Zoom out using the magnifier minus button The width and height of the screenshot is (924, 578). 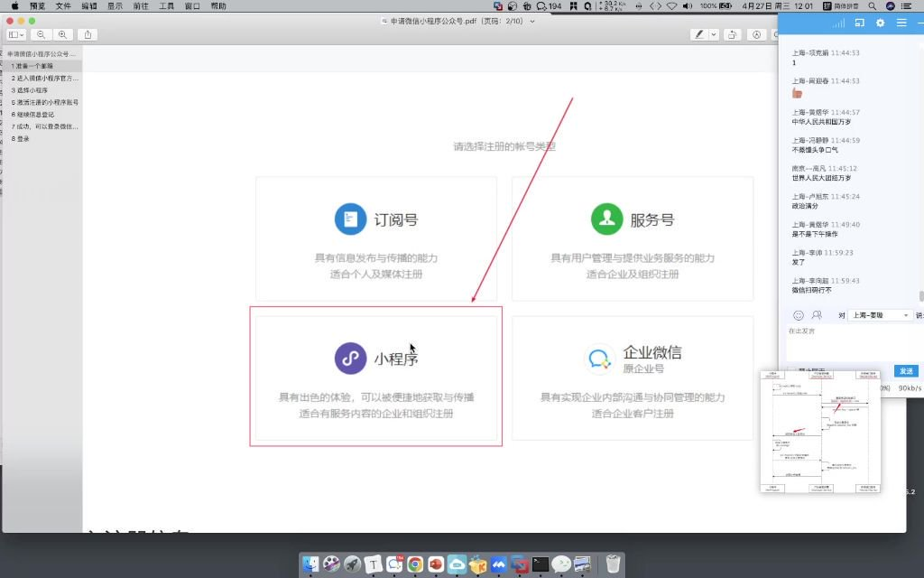tap(42, 35)
